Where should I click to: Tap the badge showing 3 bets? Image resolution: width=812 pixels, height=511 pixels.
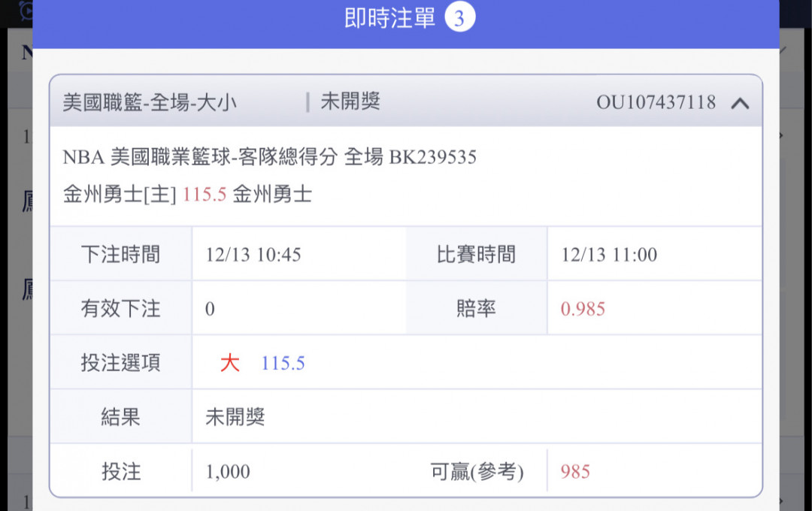coord(459,18)
